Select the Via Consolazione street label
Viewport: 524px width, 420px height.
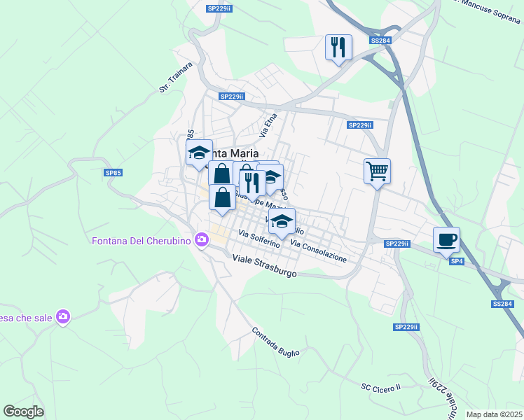pyautogui.click(x=319, y=251)
